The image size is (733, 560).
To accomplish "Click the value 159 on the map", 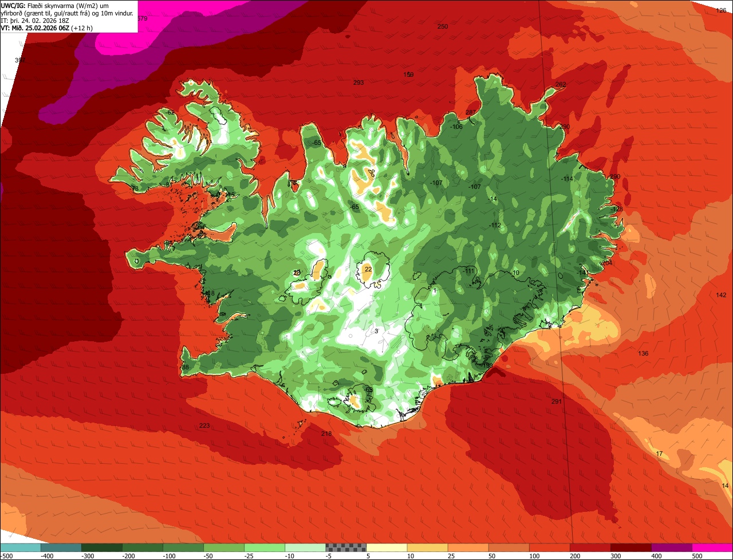I will click(409, 74).
